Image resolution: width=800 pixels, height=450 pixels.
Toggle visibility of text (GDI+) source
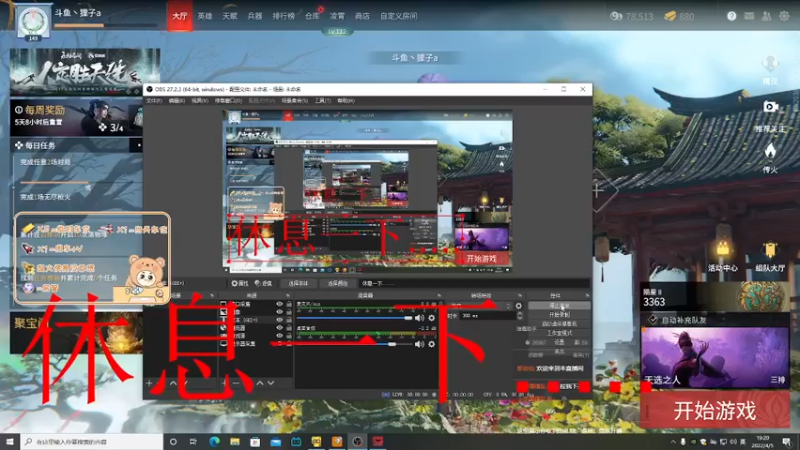pos(279,320)
